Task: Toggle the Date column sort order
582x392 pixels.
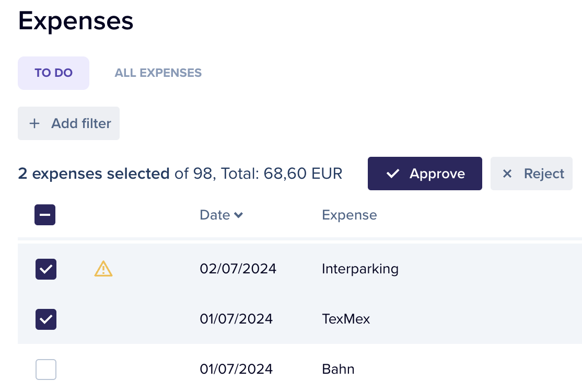Action: 222,215
